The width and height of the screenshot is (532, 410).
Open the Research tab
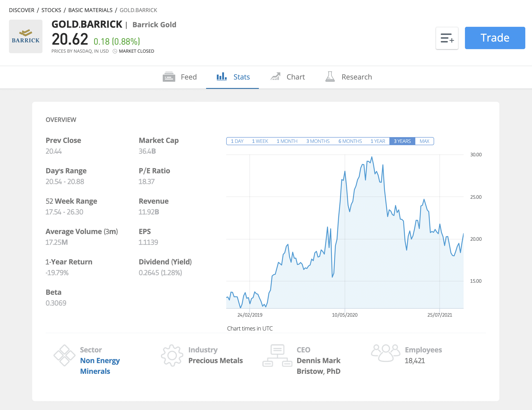pos(348,77)
